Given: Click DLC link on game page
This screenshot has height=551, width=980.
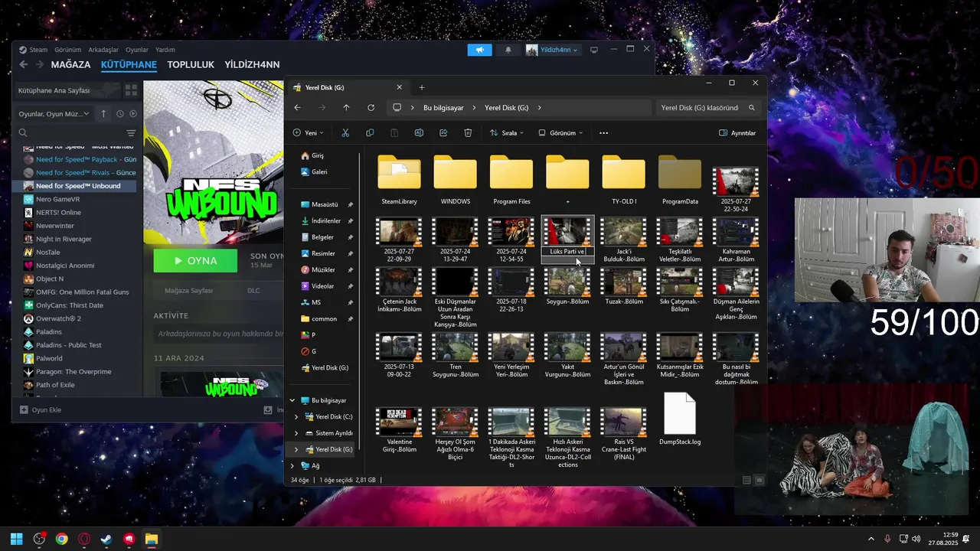Looking at the screenshot, I should 253,291.
